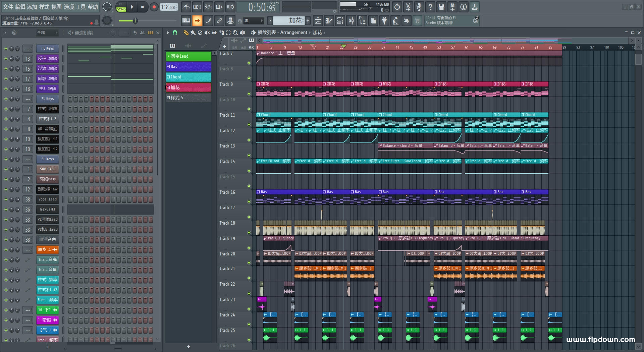The image size is (644, 352).
Task: Open the plugin browser plug icon
Action: (x=384, y=21)
